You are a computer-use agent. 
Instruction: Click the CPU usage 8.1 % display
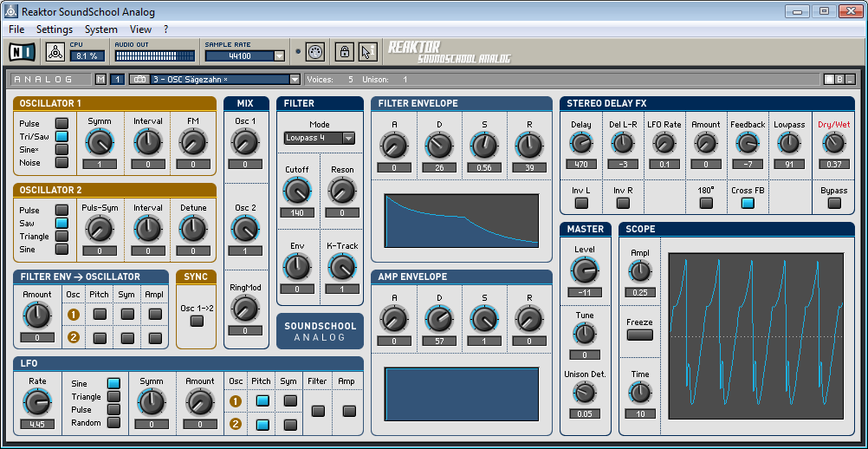87,56
